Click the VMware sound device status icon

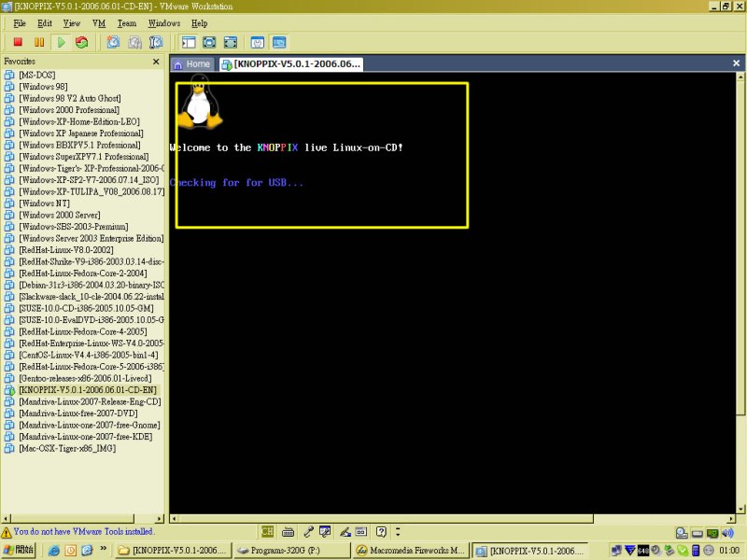[x=727, y=533]
